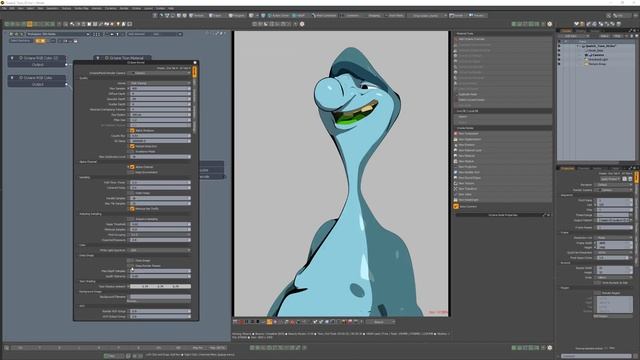Click the Background Filename text field
The image size is (640, 360).
[x=160, y=297]
